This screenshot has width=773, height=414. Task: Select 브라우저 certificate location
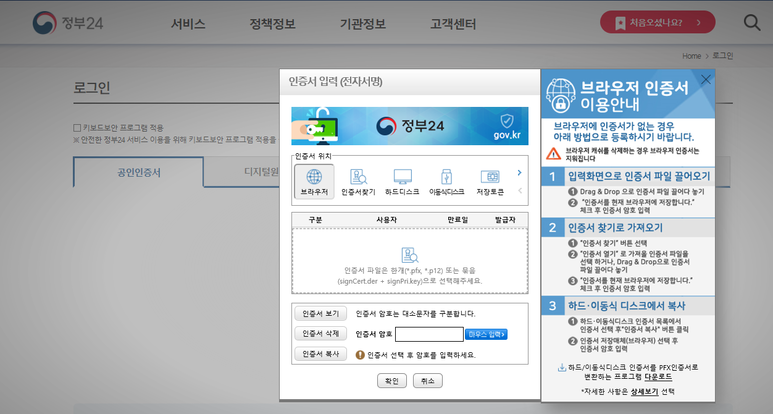tap(314, 182)
